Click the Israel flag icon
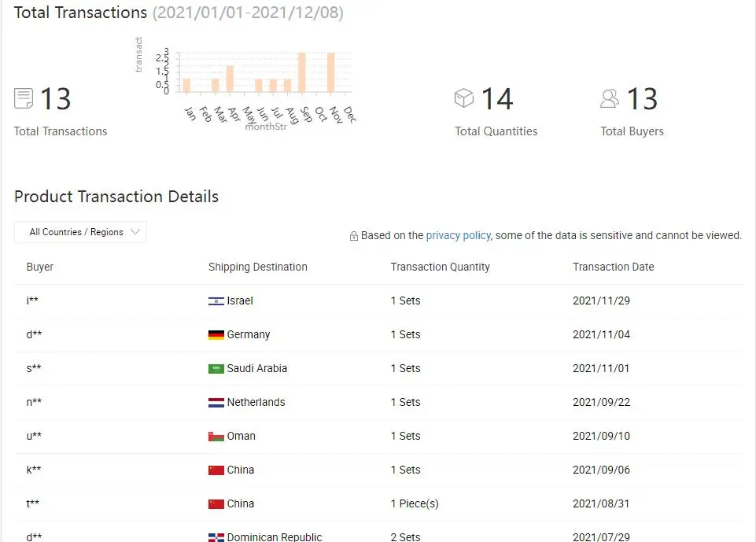The height and width of the screenshot is (542, 756). click(x=216, y=301)
